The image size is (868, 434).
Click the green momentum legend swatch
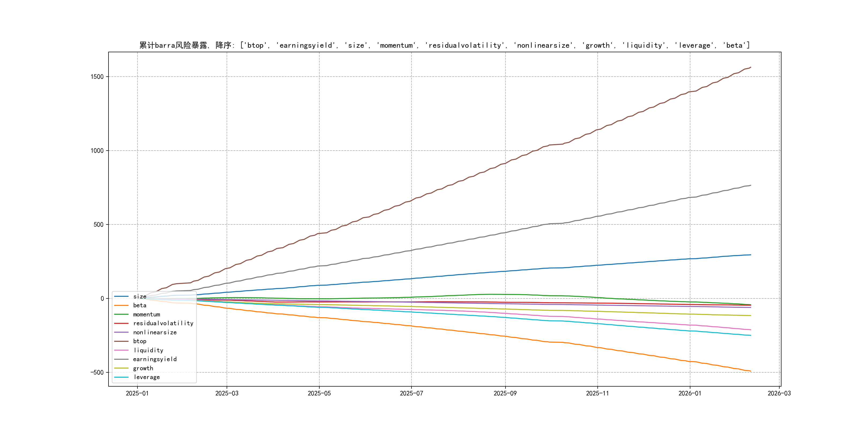tap(121, 314)
